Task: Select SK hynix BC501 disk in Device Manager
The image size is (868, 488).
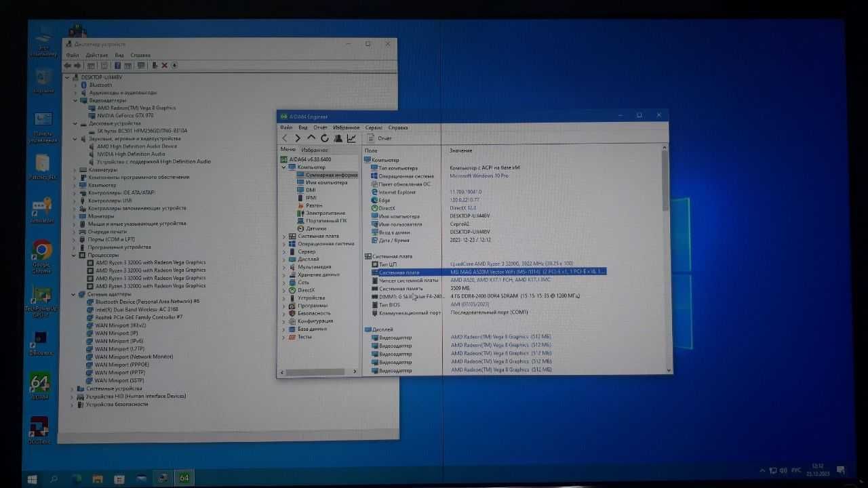Action: 138,130
